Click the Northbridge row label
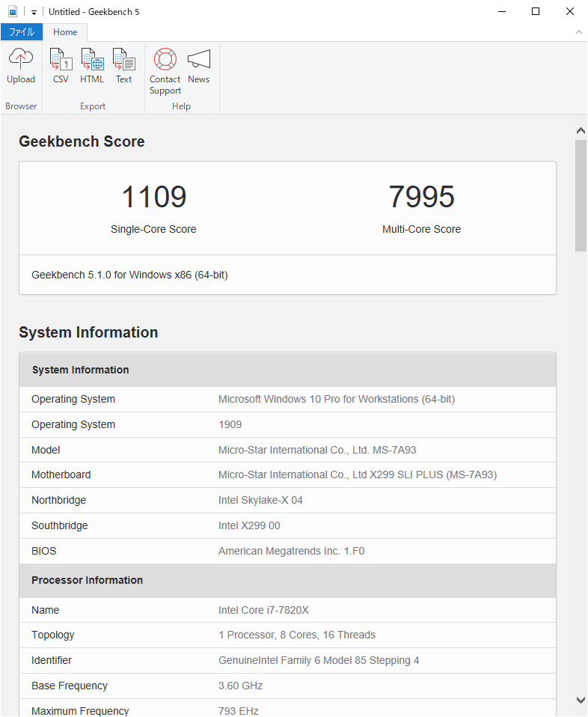The image size is (588, 717). click(x=59, y=500)
